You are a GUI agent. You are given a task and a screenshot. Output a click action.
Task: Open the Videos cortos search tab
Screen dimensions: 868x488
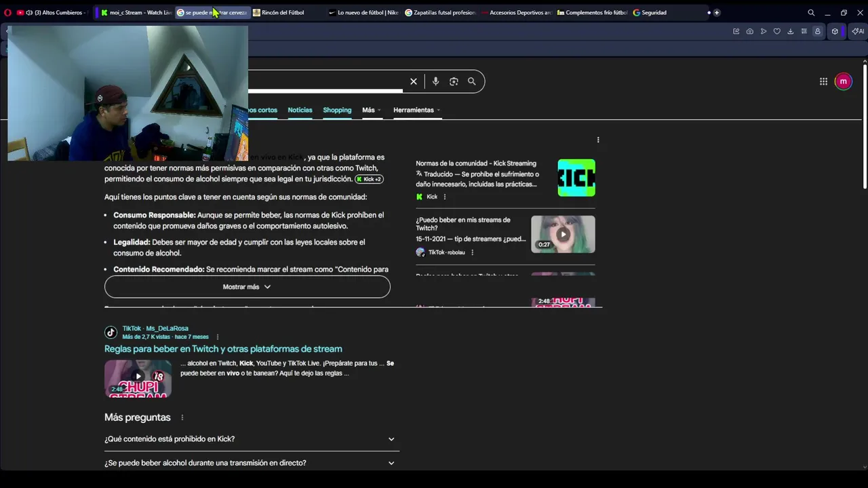[262, 110]
